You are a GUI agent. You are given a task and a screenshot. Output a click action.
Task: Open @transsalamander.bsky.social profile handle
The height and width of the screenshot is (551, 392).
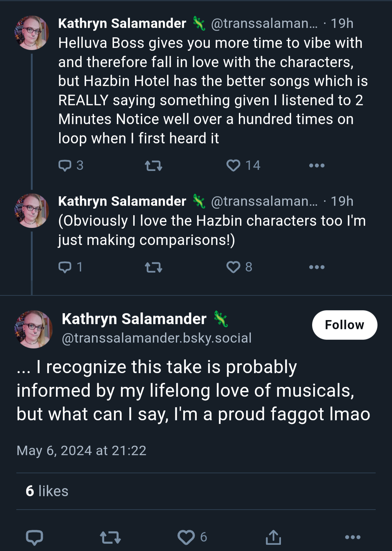pyautogui.click(x=157, y=338)
